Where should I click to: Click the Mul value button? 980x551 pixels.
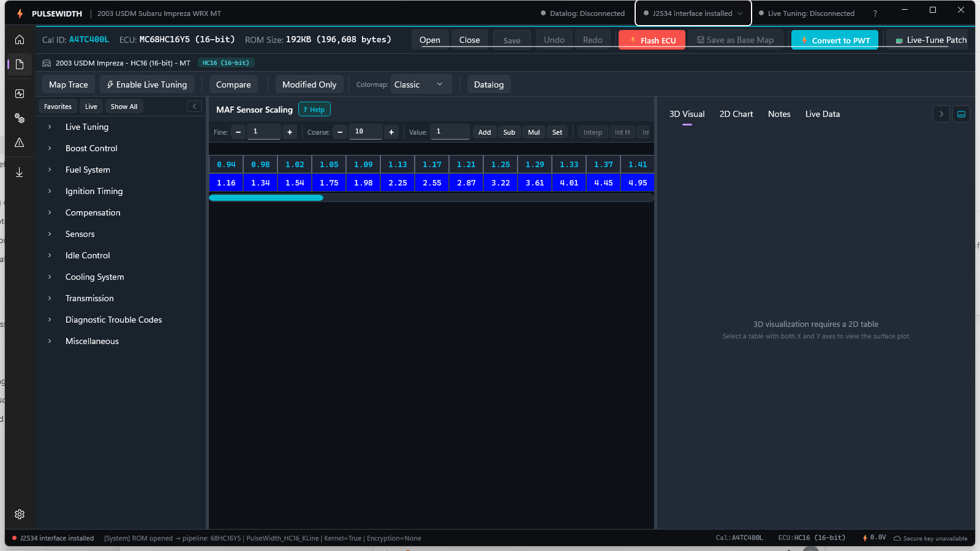click(x=534, y=132)
